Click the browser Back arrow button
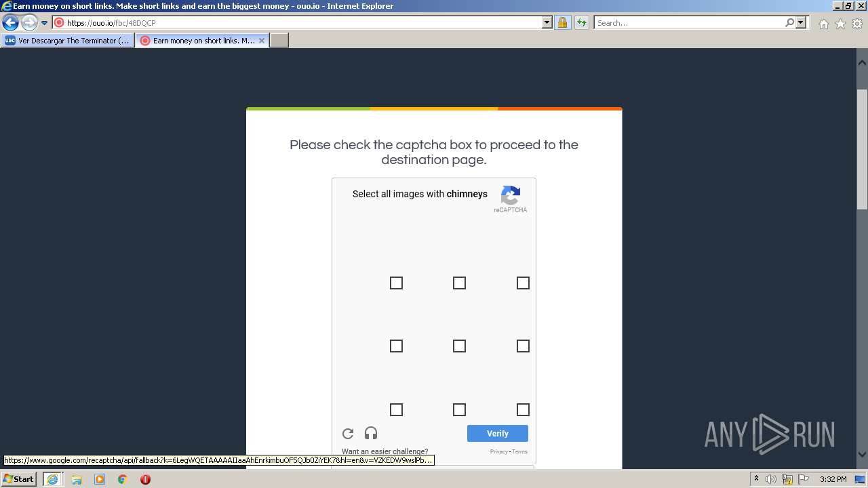The height and width of the screenshot is (488, 868). tap(10, 22)
